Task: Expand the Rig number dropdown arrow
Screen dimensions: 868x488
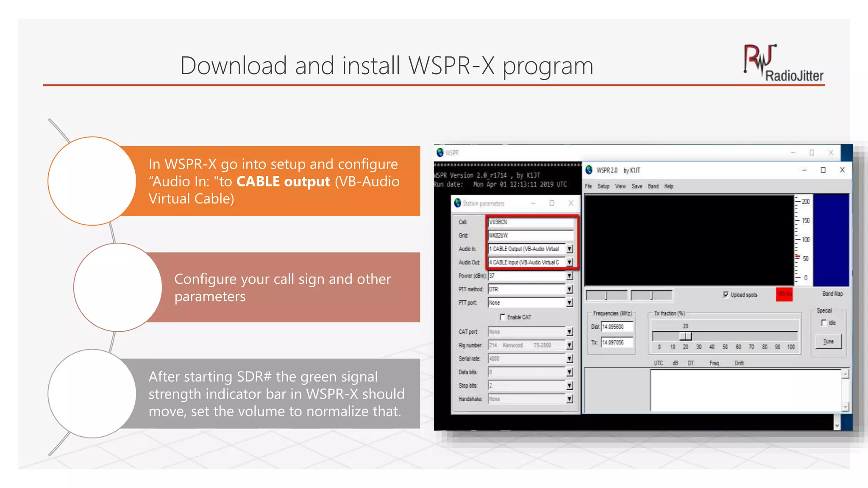Action: [570, 345]
